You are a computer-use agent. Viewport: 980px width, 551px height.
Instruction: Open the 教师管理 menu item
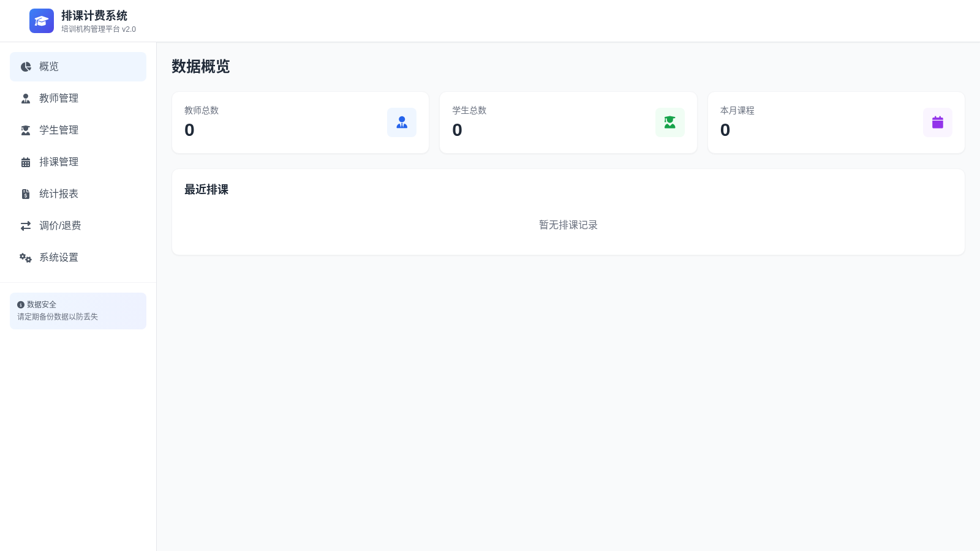(x=78, y=99)
